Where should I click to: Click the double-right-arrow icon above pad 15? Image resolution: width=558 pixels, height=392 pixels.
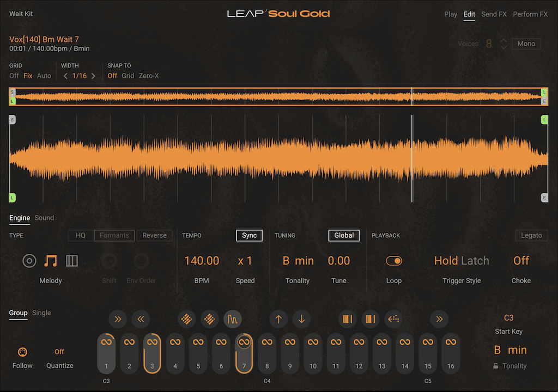click(x=440, y=319)
